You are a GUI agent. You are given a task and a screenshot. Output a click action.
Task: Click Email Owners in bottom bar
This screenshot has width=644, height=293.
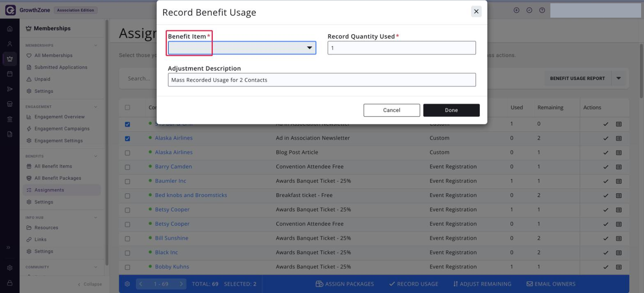[551, 284]
